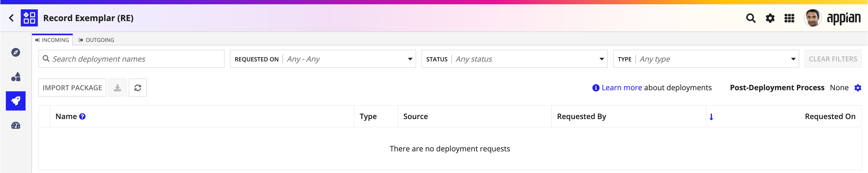Toggle the descending sort arrow on Requested On
Image resolution: width=868 pixels, height=173 pixels.
pyautogui.click(x=711, y=117)
